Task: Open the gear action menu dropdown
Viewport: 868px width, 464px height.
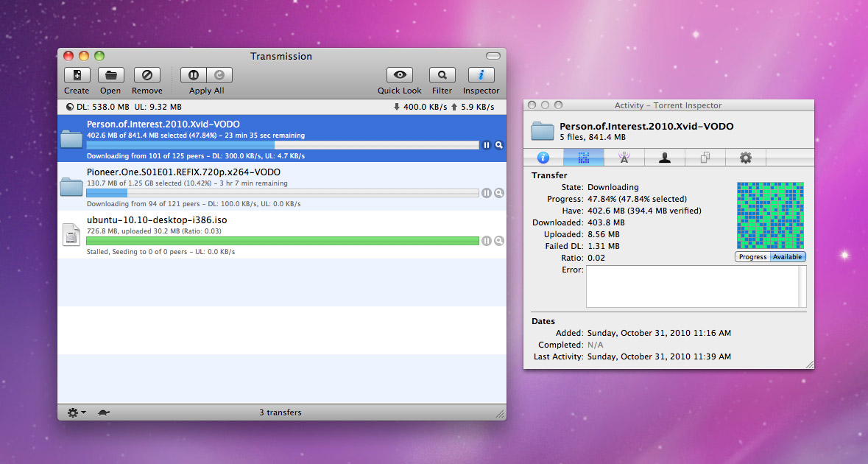Action: (x=77, y=412)
